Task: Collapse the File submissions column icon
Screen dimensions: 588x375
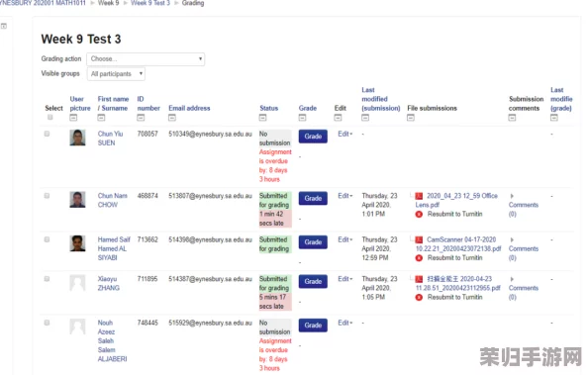Action: [x=411, y=118]
